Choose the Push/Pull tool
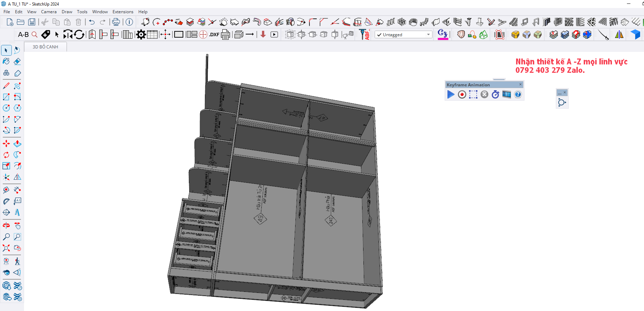This screenshot has height=311, width=644. [17, 143]
